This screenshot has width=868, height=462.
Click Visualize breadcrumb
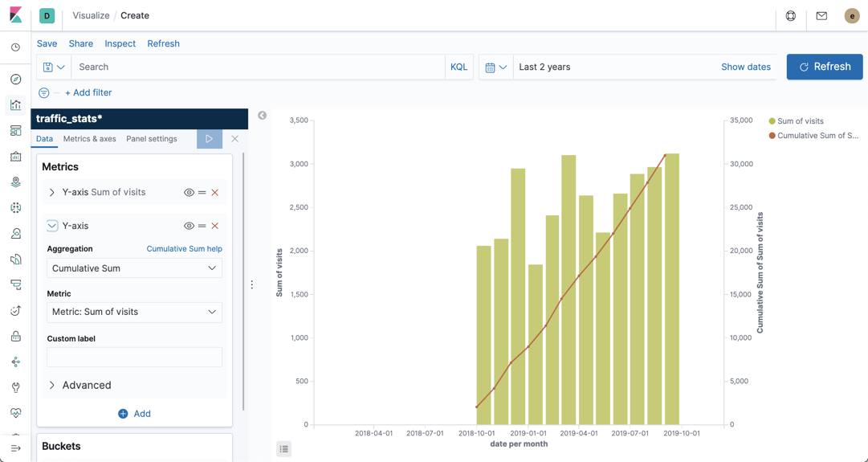(91, 15)
